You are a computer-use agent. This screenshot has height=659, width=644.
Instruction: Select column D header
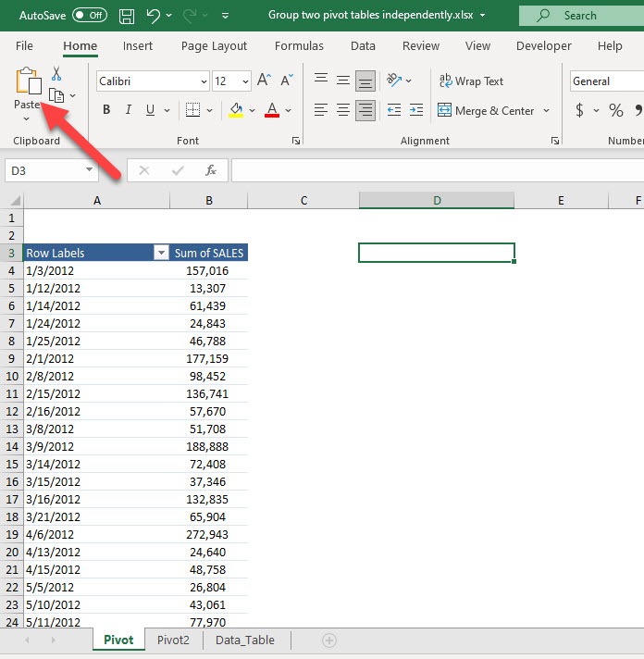(x=437, y=201)
